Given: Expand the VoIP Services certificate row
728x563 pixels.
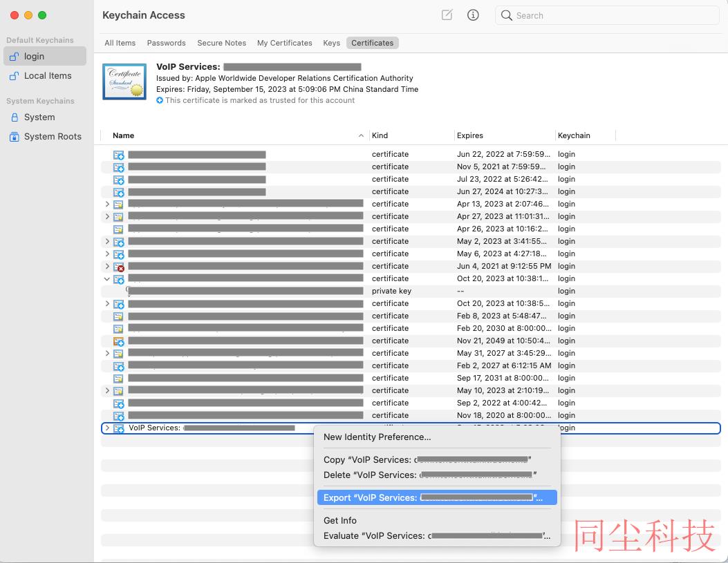Looking at the screenshot, I should (x=107, y=428).
